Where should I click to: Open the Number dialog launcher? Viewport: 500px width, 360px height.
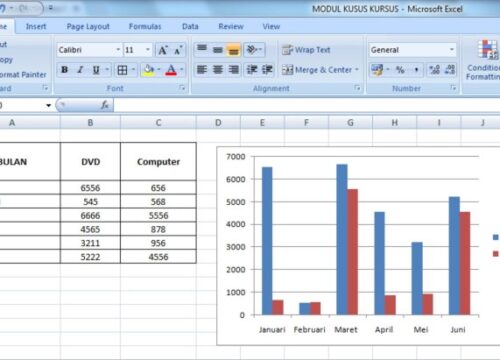453,88
